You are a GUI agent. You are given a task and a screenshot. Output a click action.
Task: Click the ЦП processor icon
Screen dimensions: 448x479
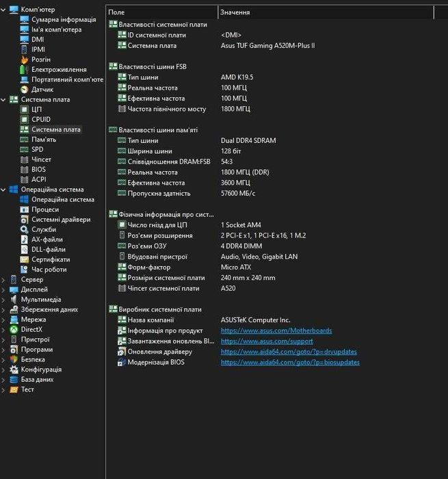[25, 109]
